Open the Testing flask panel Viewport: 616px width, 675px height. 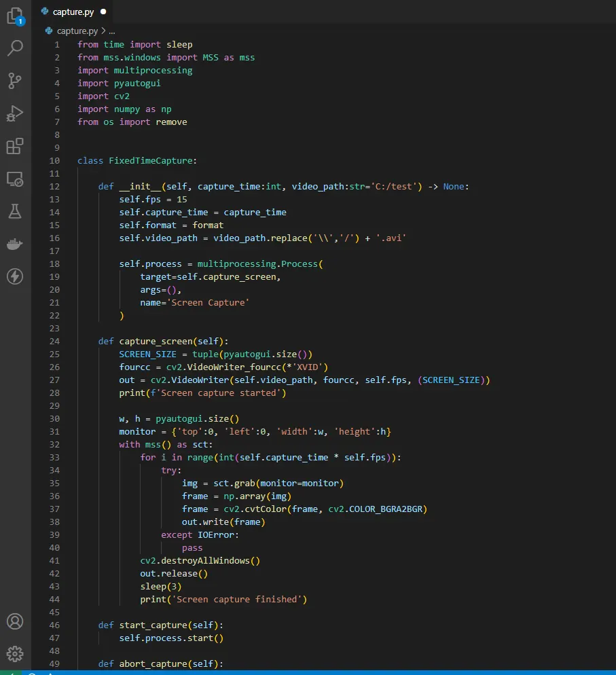(15, 211)
